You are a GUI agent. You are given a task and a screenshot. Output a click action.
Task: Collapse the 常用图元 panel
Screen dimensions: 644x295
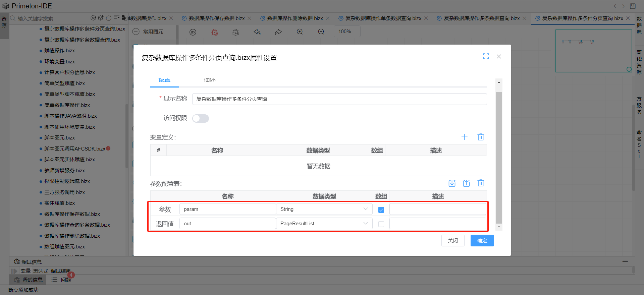(136, 32)
